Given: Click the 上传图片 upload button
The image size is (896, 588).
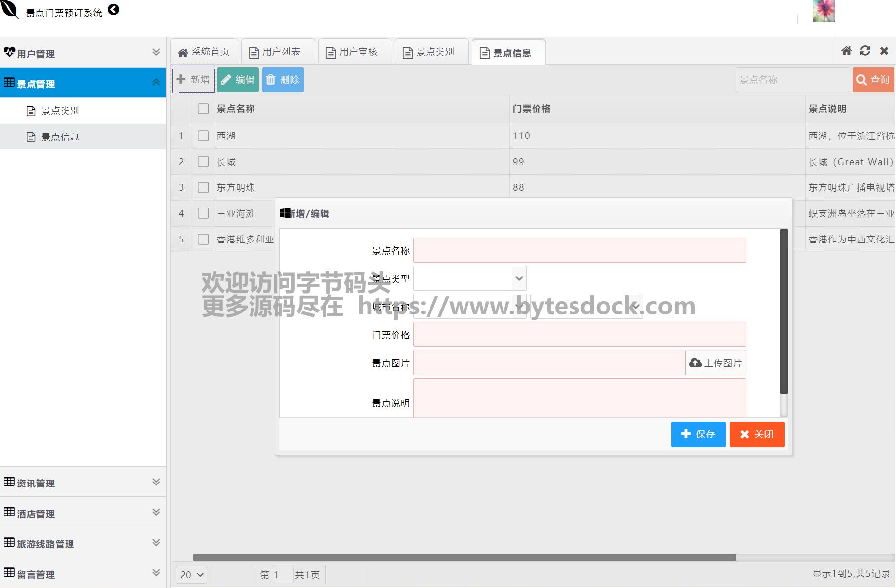Looking at the screenshot, I should pyautogui.click(x=716, y=363).
